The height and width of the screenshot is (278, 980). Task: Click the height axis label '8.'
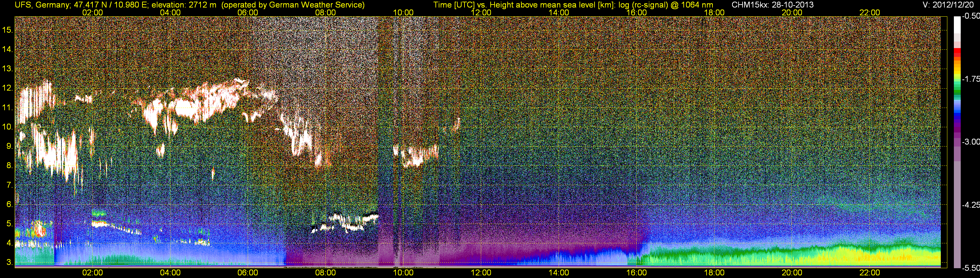tap(9, 166)
